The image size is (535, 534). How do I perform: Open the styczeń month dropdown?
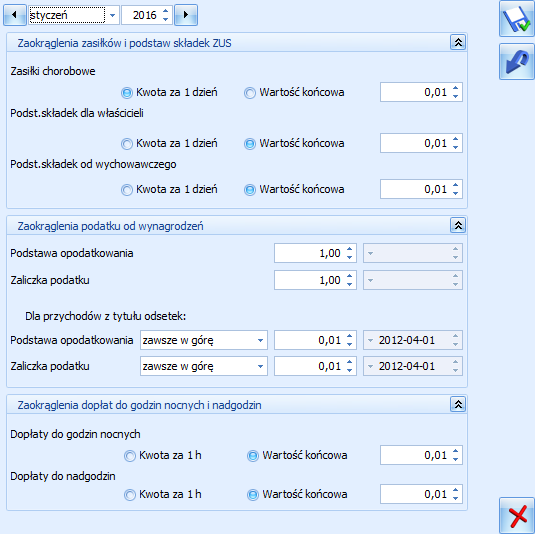[x=113, y=15]
